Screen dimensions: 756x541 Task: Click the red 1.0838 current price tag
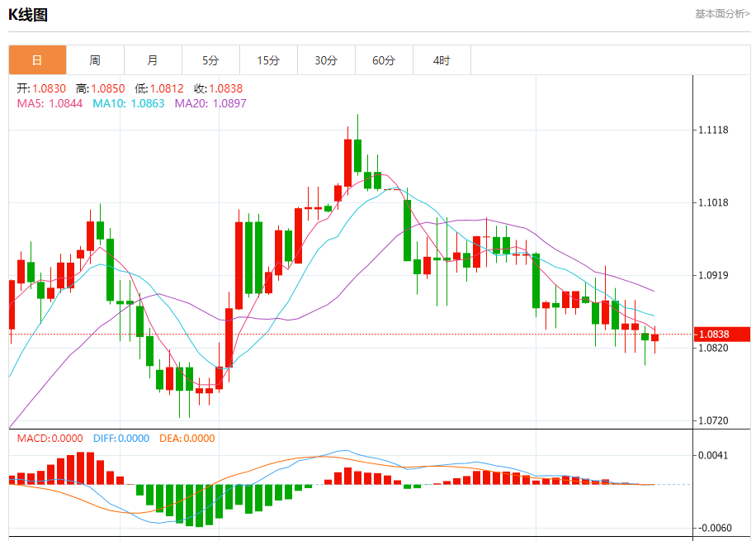[x=722, y=334]
